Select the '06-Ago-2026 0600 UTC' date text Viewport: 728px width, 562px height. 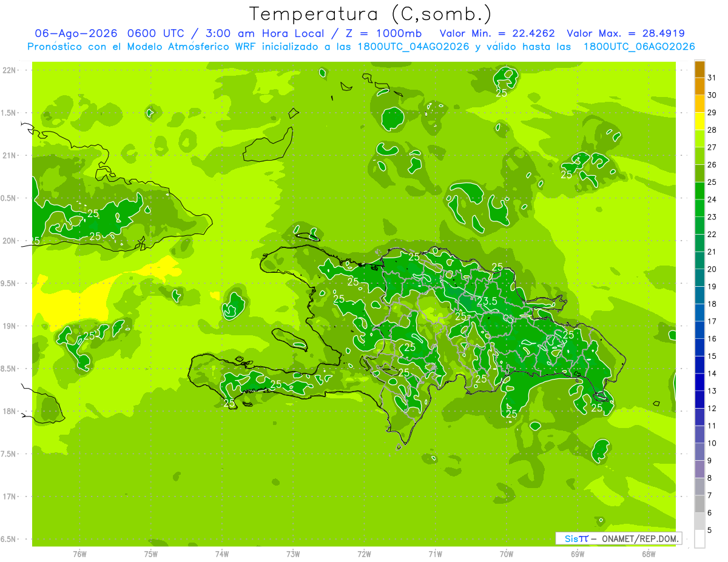[107, 33]
